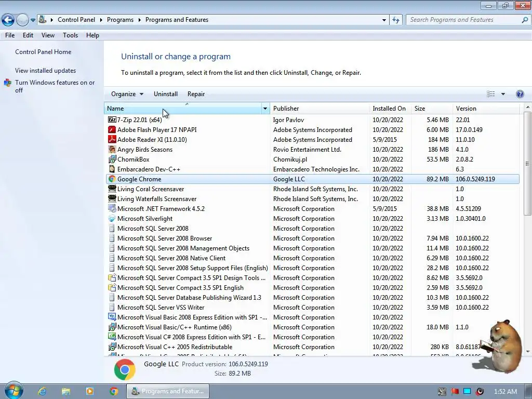The height and width of the screenshot is (399, 532).
Task: Click in Search Programs and Features box
Action: click(x=463, y=20)
